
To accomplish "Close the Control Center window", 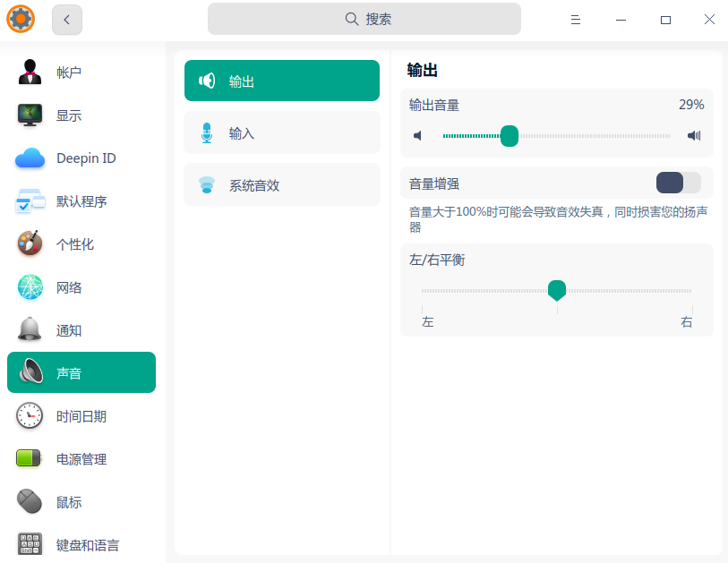I will [x=709, y=20].
